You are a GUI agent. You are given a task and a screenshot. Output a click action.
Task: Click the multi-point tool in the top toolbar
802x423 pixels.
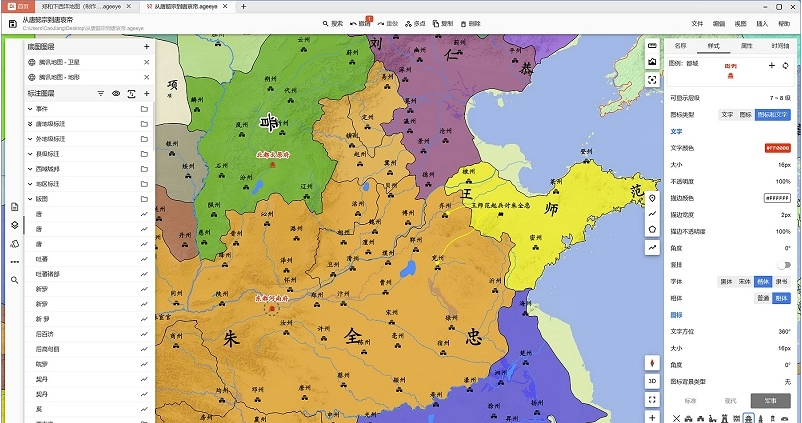click(x=415, y=24)
